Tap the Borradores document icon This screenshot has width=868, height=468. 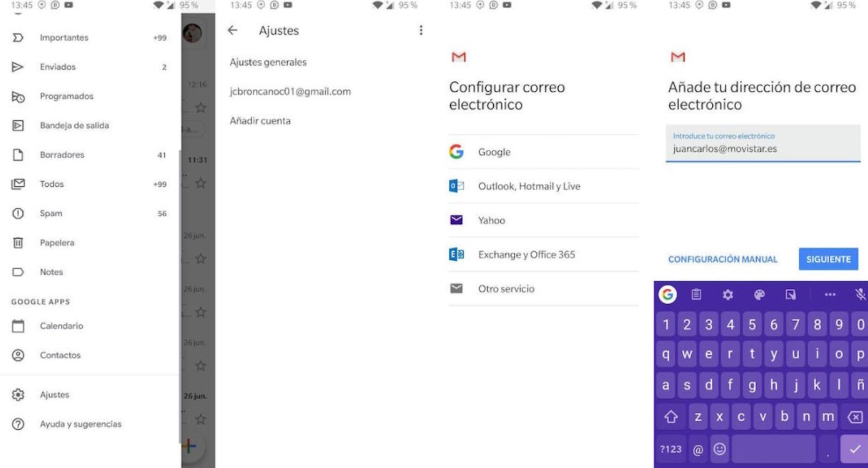(x=18, y=155)
